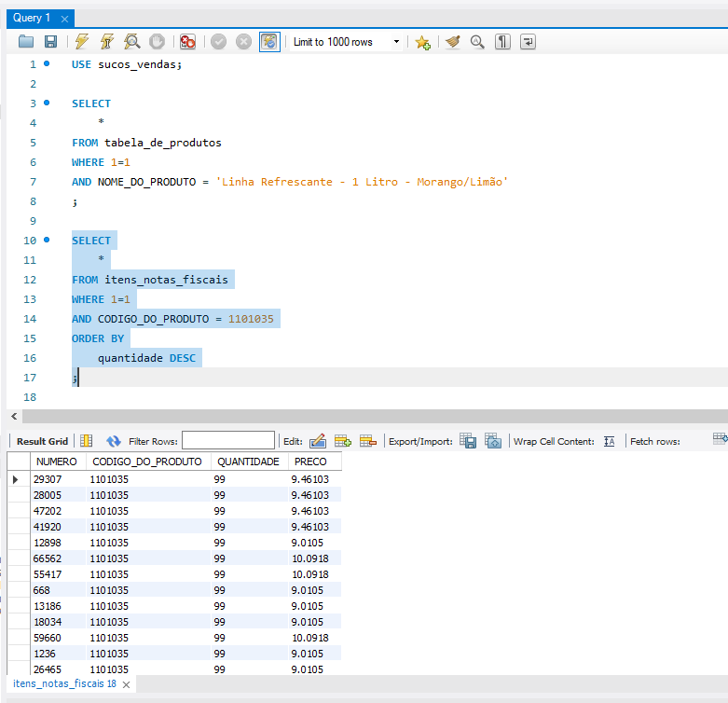728x703 pixels.
Task: Toggle stop-on-error script execution button
Action: (187, 42)
